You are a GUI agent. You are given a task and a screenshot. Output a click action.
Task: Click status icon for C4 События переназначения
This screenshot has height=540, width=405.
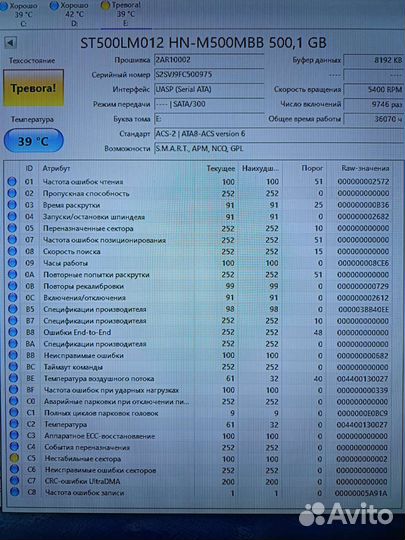point(14,447)
